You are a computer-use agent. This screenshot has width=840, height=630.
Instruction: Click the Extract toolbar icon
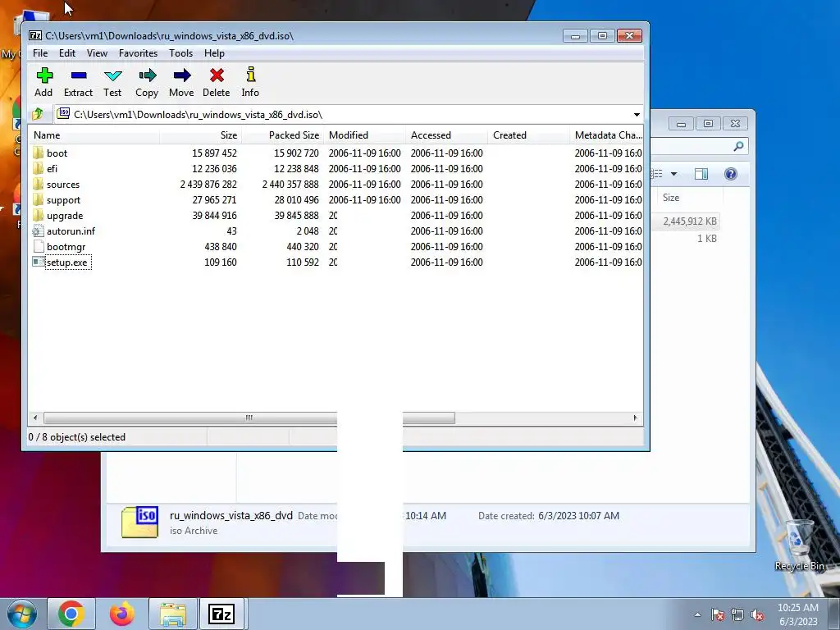(78, 75)
